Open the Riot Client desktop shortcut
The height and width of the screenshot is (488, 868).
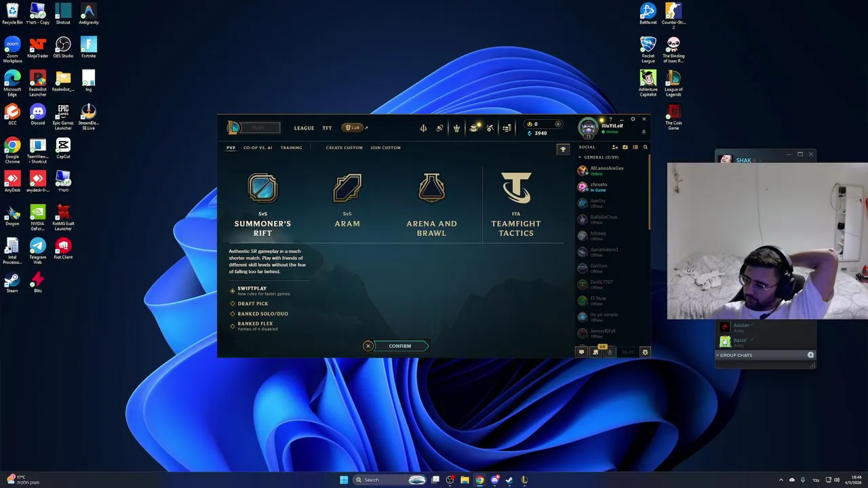point(63,249)
